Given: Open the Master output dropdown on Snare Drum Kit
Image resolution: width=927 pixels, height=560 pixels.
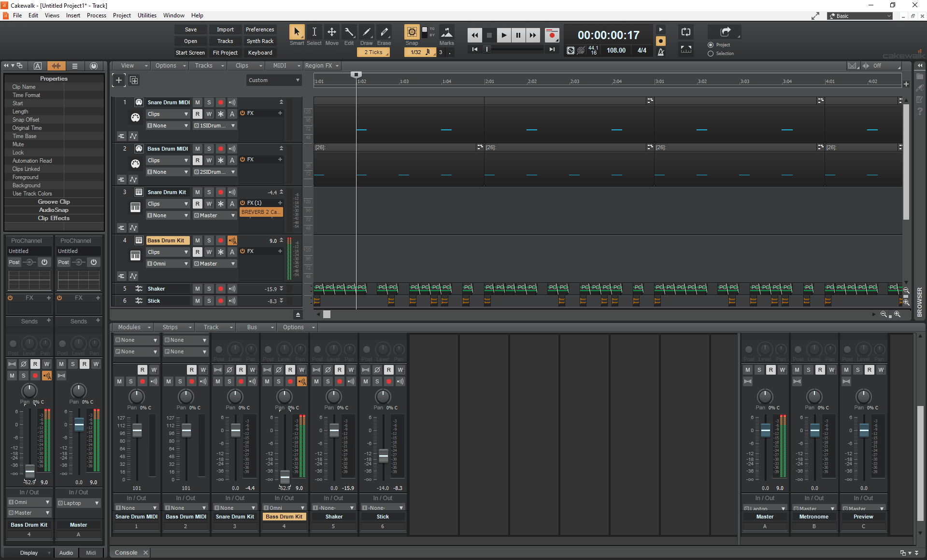Looking at the screenshot, I should [x=214, y=215].
